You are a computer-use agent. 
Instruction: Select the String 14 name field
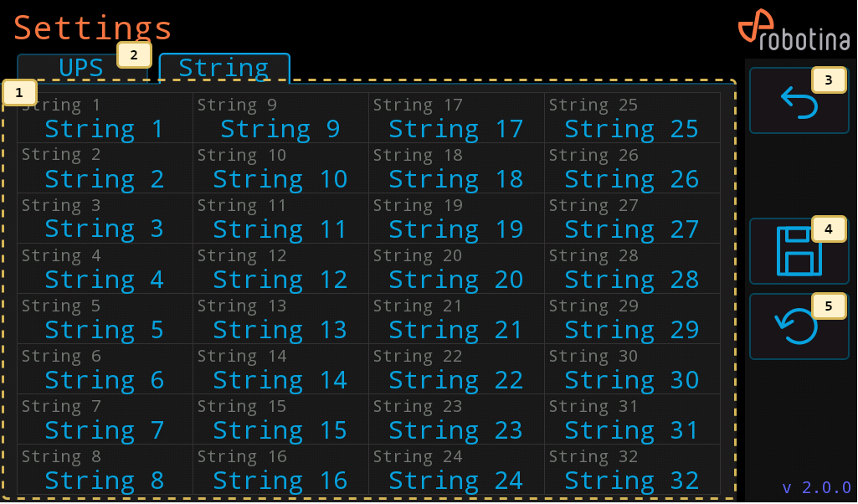point(280,369)
